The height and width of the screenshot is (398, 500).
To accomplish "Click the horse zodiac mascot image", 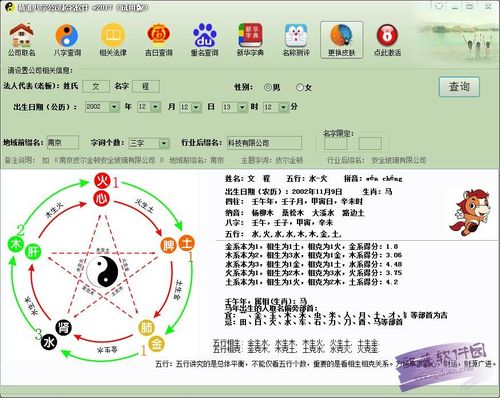I will pyautogui.click(x=469, y=213).
